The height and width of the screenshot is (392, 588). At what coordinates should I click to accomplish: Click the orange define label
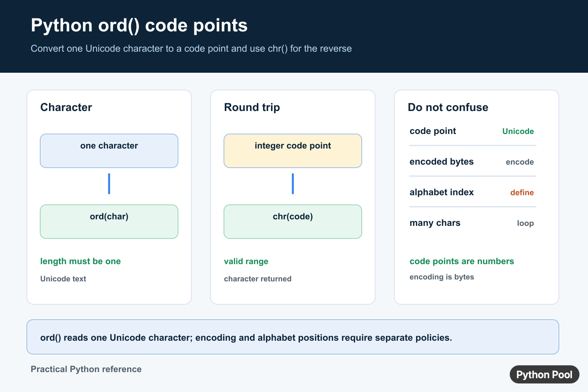tap(522, 193)
